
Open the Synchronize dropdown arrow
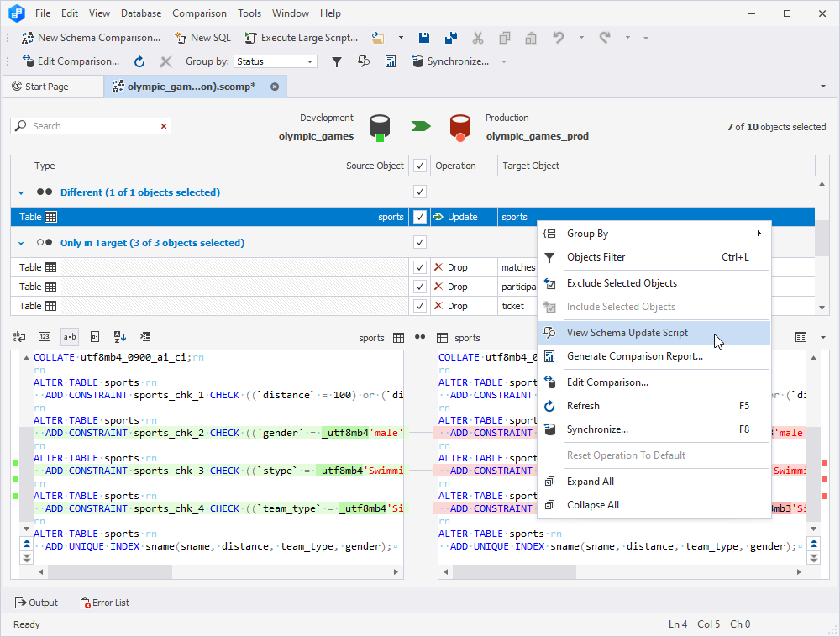coord(503,61)
